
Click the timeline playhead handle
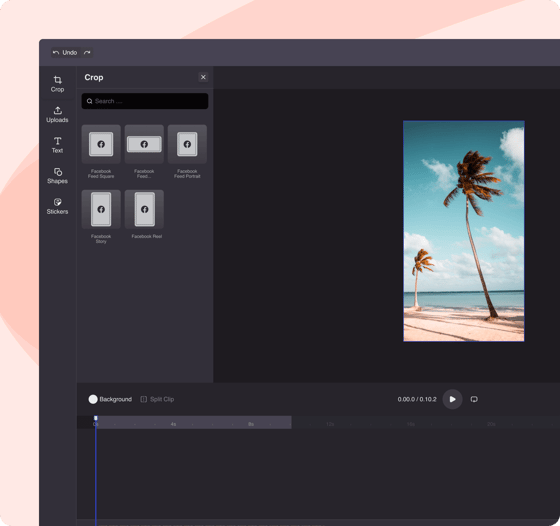pos(96,418)
